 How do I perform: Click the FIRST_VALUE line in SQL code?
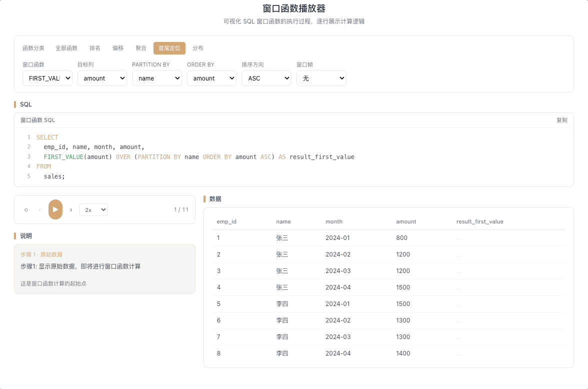[199, 157]
